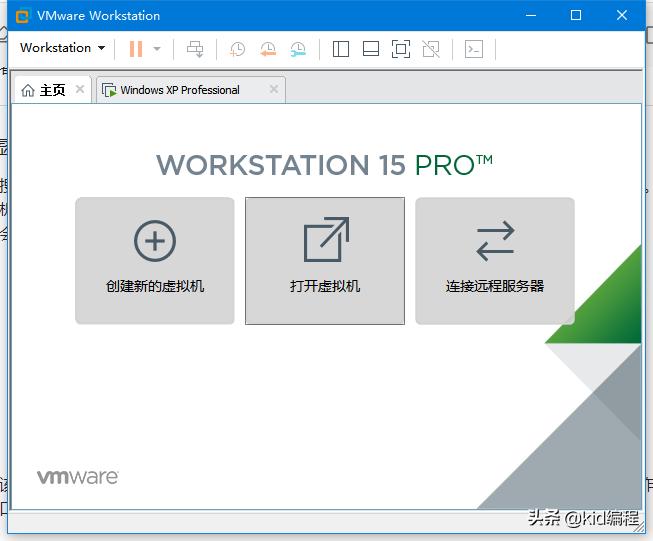Image resolution: width=653 pixels, height=541 pixels.
Task: Take a snapshot with the clock-plus icon
Action: click(237, 49)
